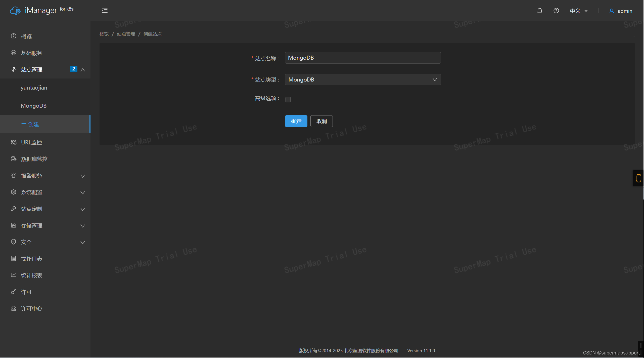Click the 数据库监控 database icon
644x358 pixels.
point(14,159)
